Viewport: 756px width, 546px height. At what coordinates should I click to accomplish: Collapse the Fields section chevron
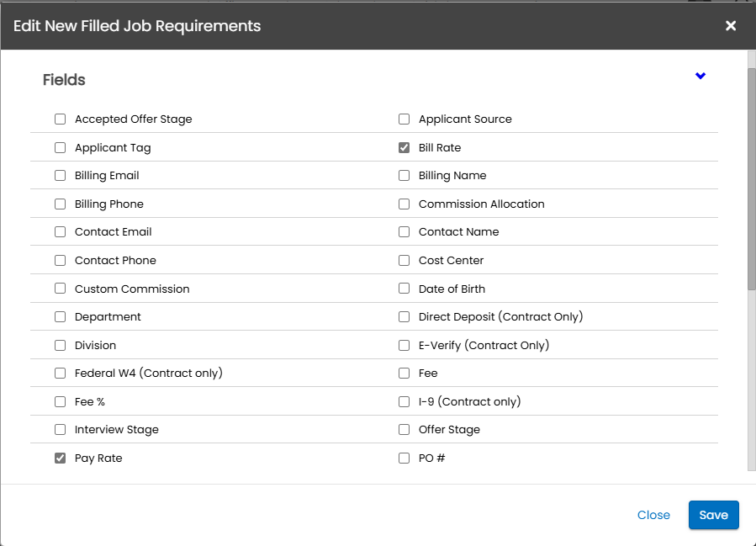(x=700, y=77)
